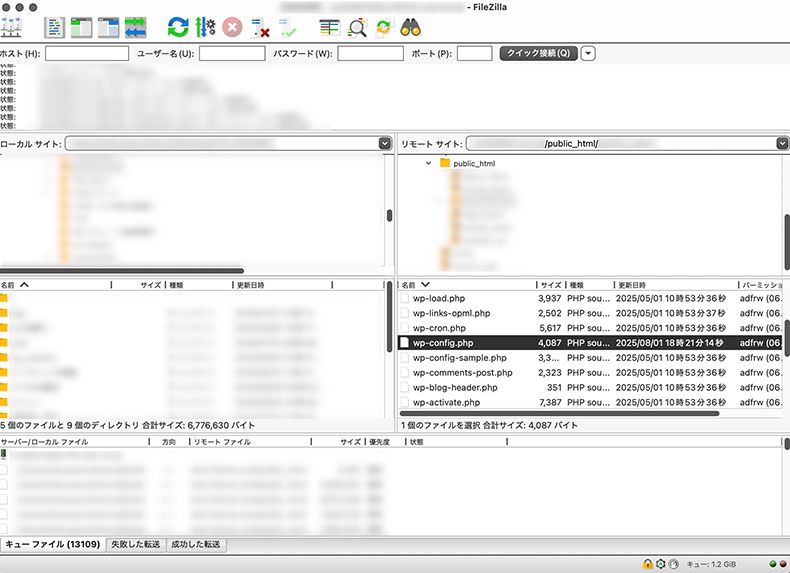Collapse the public_html folder tree node
The height and width of the screenshot is (573, 790).
point(429,163)
